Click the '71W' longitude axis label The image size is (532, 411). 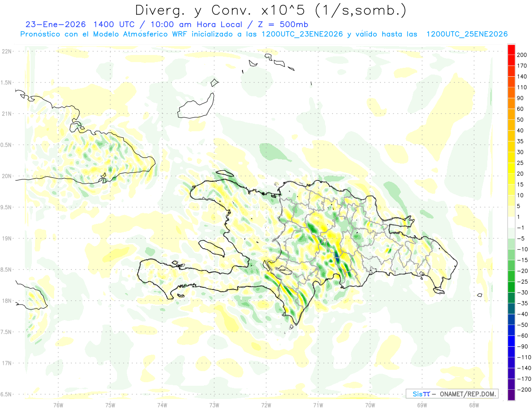[x=318, y=405]
